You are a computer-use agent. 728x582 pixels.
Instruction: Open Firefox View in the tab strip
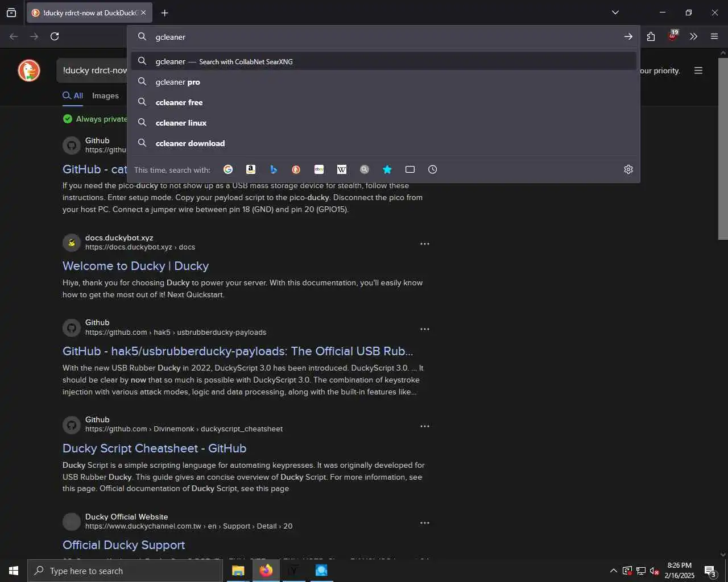pos(11,13)
